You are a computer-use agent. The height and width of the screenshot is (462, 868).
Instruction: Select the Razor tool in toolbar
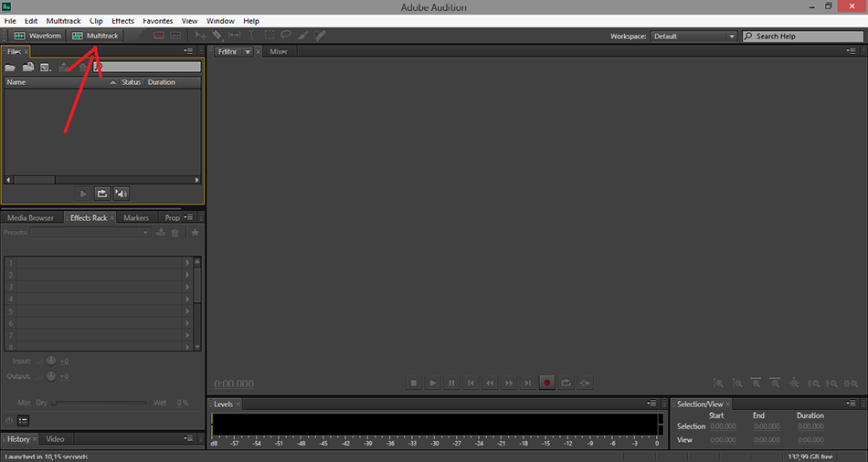(x=217, y=36)
